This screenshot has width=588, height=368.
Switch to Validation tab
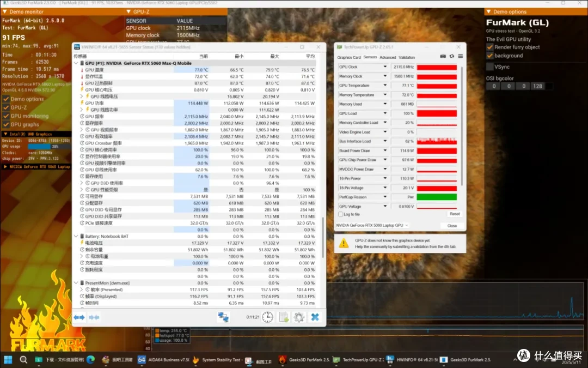pyautogui.click(x=407, y=57)
